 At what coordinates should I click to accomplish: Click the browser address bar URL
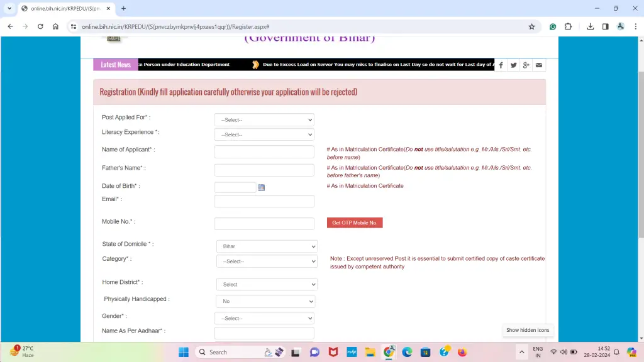tap(175, 26)
